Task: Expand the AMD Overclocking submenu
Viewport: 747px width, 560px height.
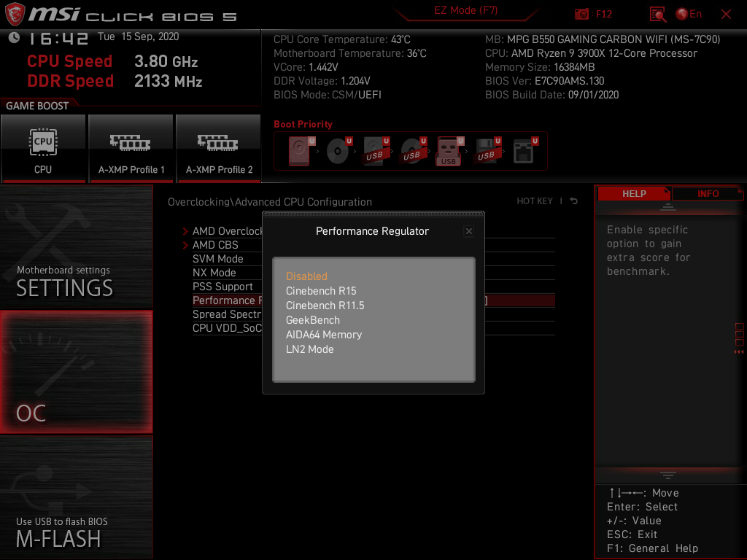Action: pyautogui.click(x=228, y=231)
